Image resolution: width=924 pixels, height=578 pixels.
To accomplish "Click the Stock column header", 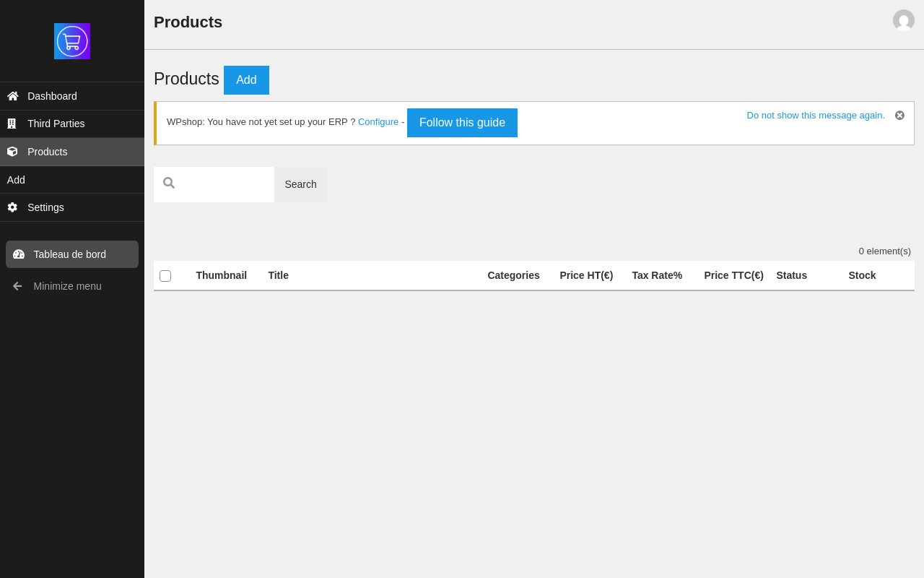I will click(862, 275).
